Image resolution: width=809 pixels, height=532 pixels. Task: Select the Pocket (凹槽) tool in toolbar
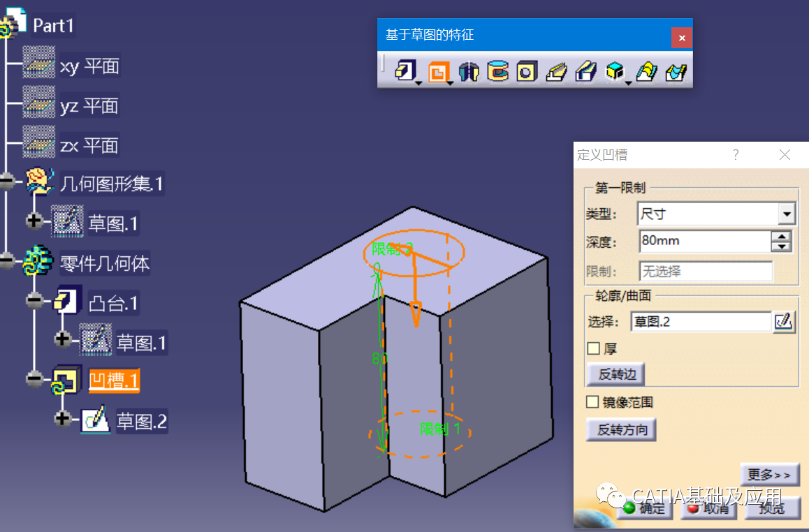[438, 72]
